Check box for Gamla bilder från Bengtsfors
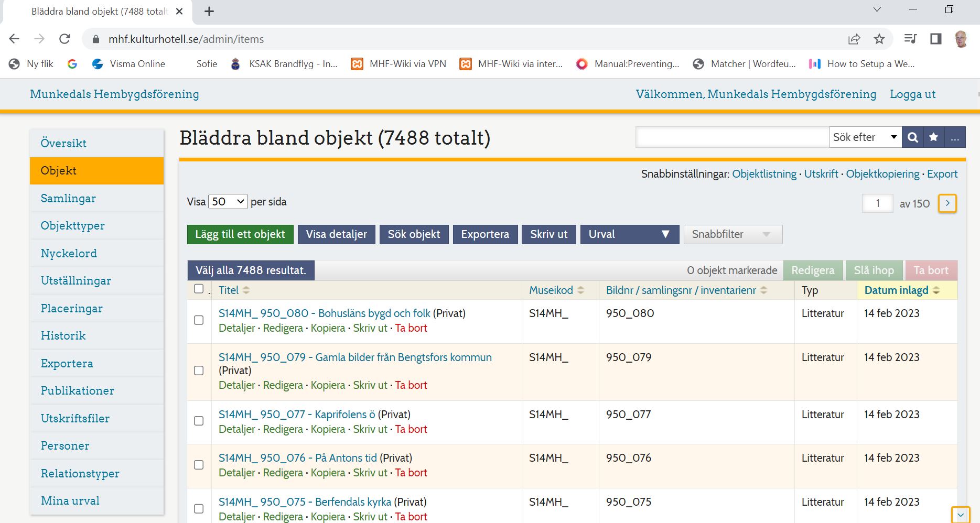 pos(199,371)
